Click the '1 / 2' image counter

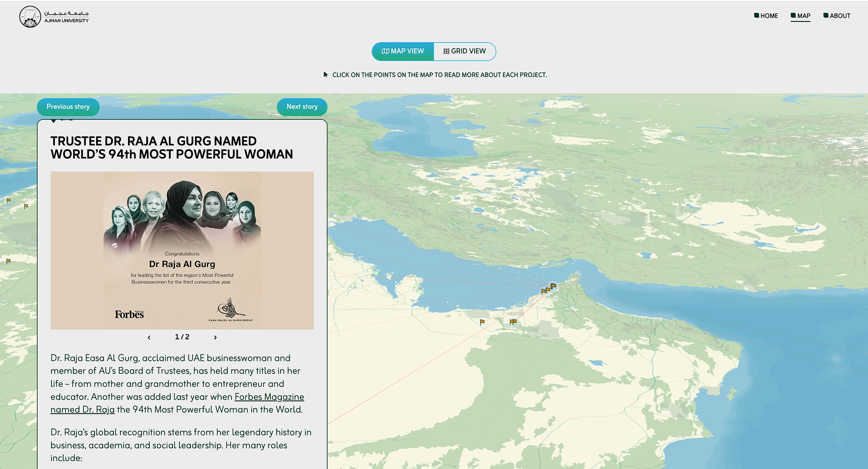click(182, 337)
